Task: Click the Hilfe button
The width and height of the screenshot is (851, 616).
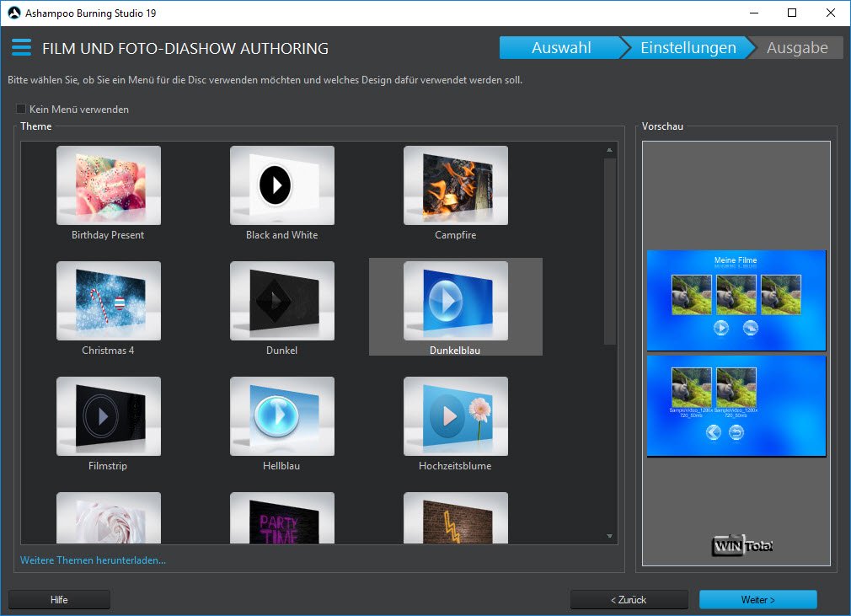Action: click(59, 600)
